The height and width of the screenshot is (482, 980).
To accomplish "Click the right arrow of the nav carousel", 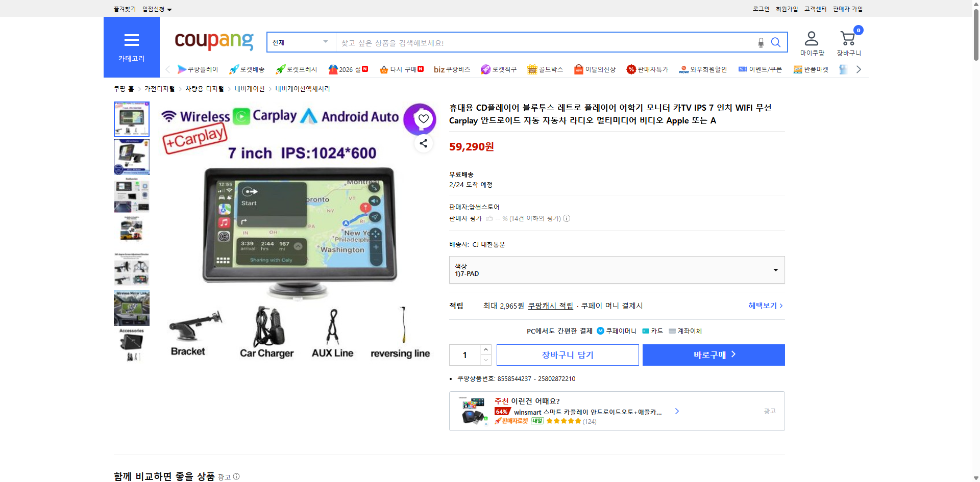I will click(859, 69).
